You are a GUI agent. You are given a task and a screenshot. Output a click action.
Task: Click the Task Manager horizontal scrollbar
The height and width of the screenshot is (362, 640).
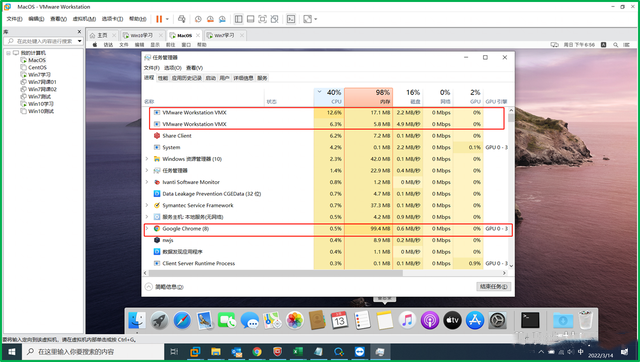point(276,273)
